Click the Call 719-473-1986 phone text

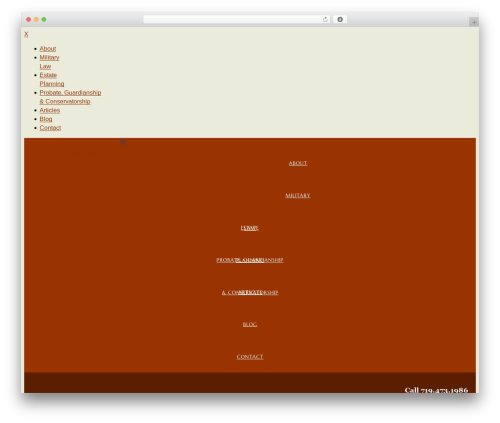coord(436,390)
